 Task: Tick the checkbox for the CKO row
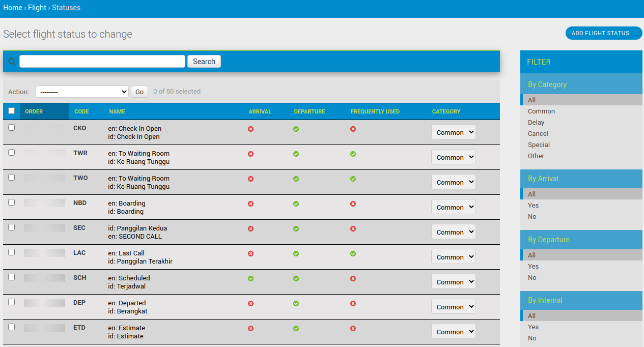(12, 128)
